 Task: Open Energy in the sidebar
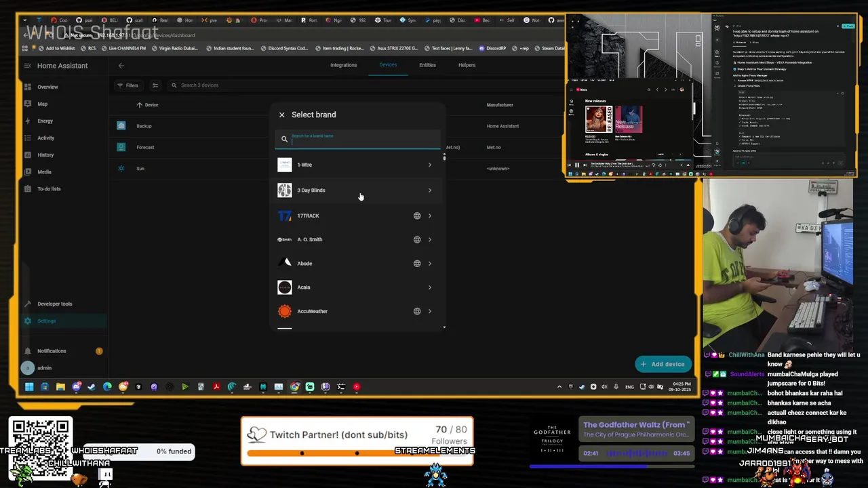click(64, 121)
